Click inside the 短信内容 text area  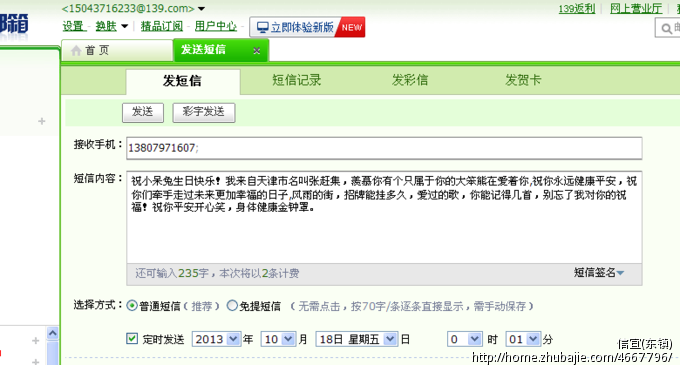384,217
